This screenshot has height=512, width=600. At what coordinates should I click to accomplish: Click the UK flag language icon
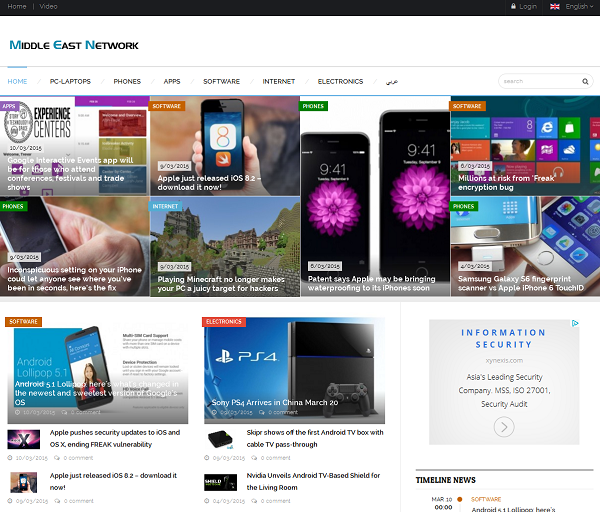(x=554, y=6)
